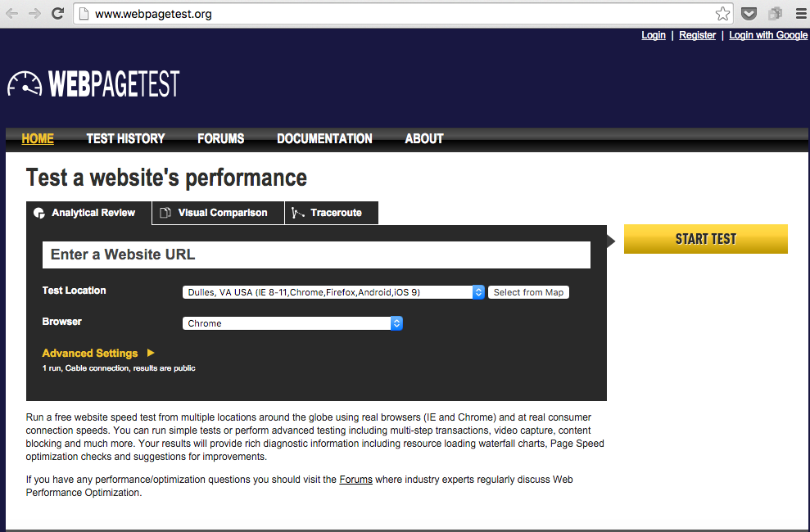Click the START TEST button
This screenshot has height=532, width=810.
click(706, 239)
